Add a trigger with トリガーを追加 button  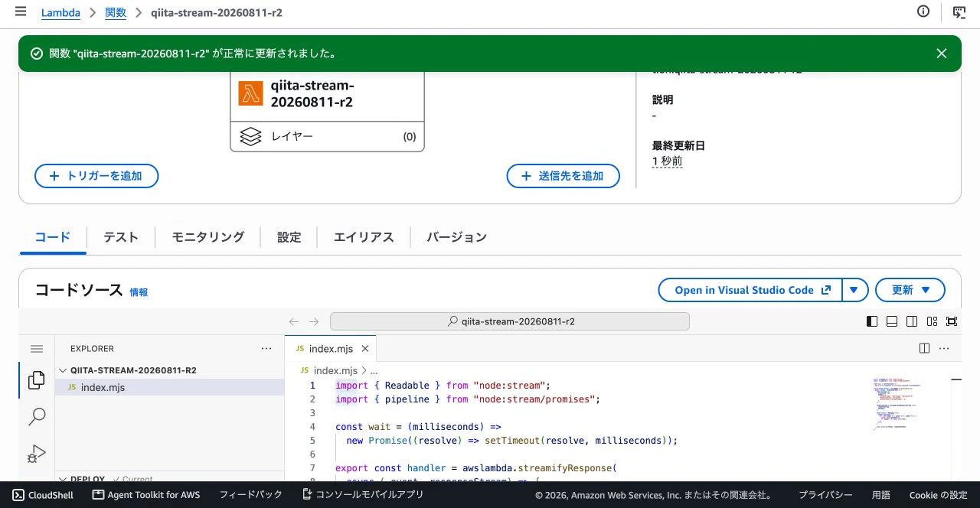96,176
